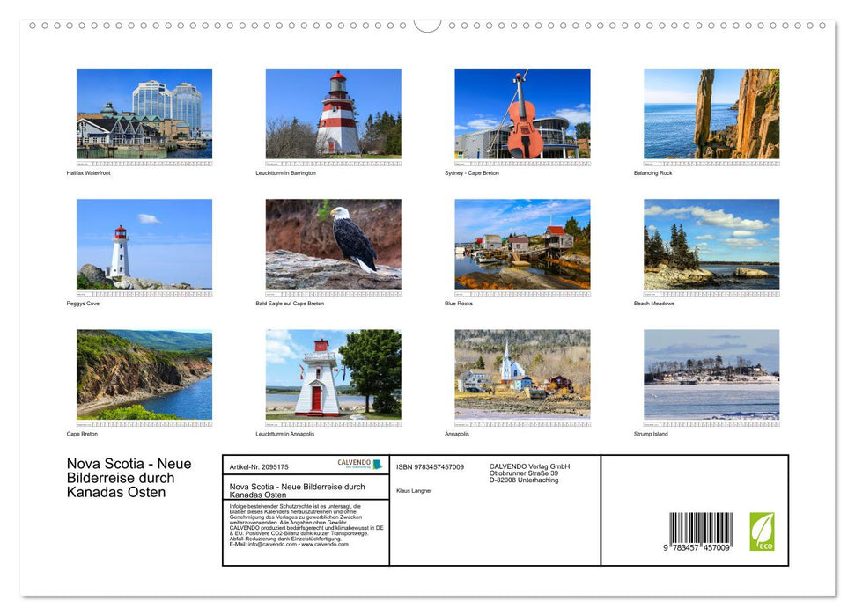The image size is (855, 616).
Task: Click the Halifax Waterfront cover thumbnail image
Action: pyautogui.click(x=144, y=113)
